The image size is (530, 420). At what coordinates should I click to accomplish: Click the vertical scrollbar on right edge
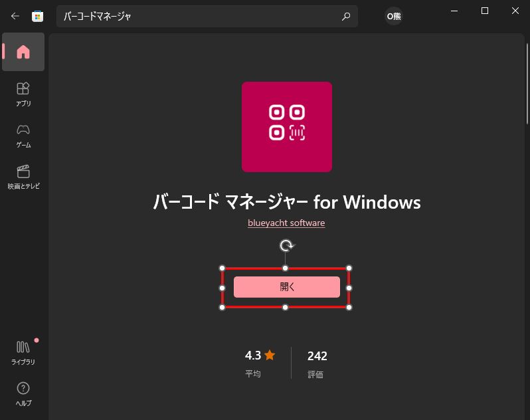click(527, 84)
